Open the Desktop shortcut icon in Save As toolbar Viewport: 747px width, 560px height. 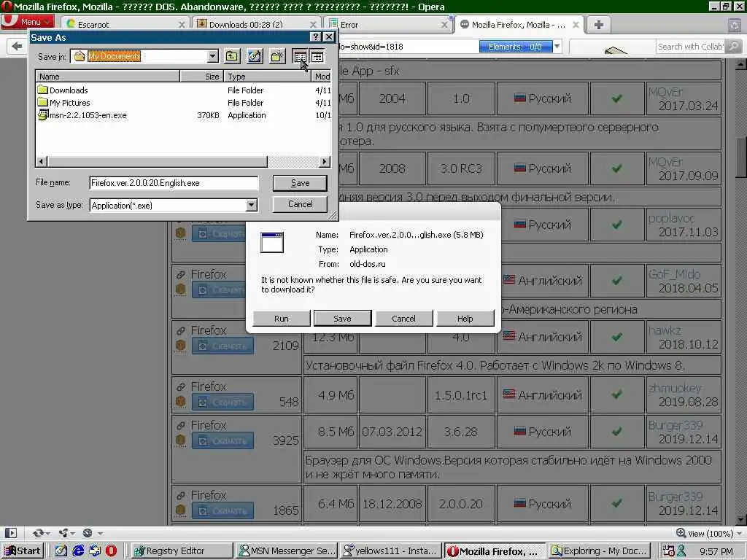point(255,57)
